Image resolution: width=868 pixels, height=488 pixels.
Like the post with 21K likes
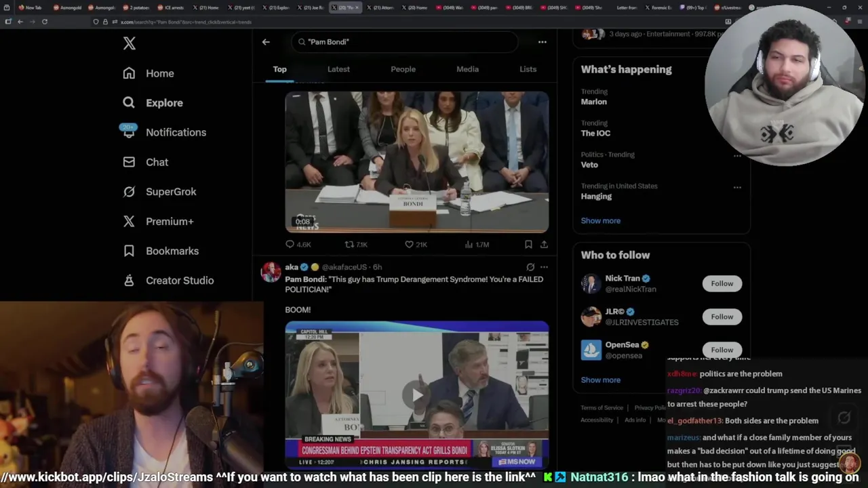(x=409, y=245)
